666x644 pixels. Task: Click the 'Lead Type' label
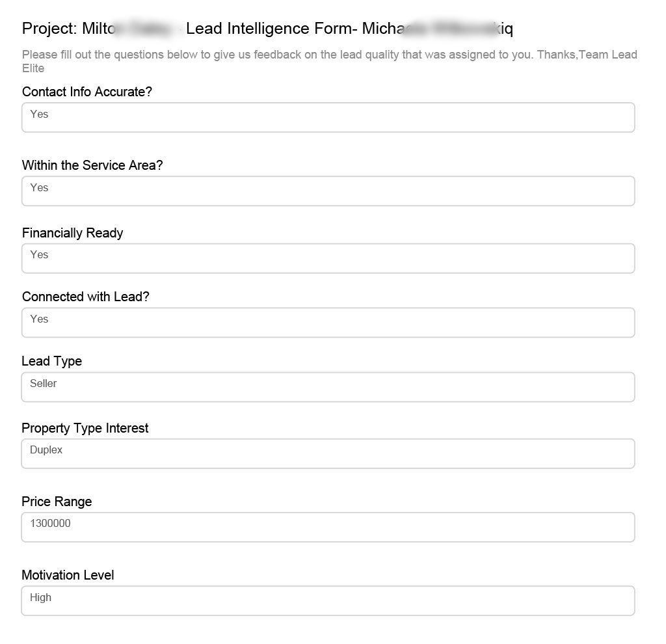51,361
